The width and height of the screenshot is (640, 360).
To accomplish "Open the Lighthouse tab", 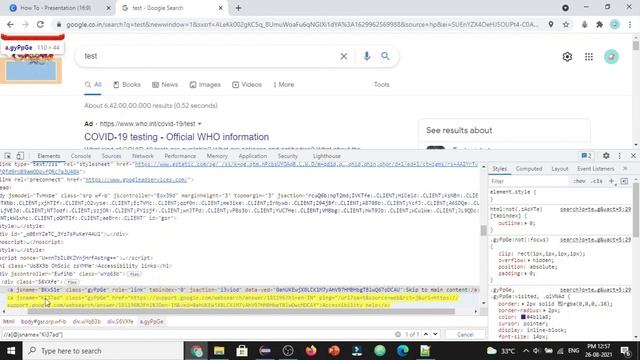I will pyautogui.click(x=327, y=156).
